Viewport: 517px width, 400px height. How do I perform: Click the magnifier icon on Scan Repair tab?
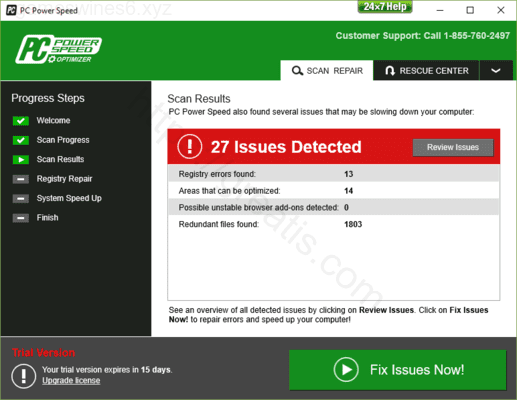pos(297,71)
